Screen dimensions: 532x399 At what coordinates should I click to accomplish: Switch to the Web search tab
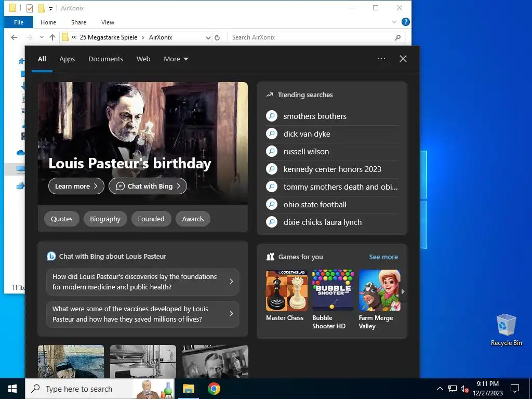pyautogui.click(x=143, y=59)
